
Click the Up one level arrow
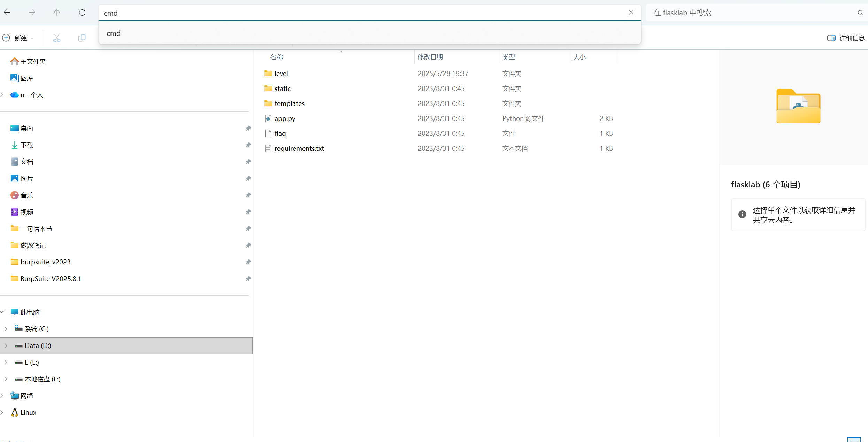tap(57, 13)
